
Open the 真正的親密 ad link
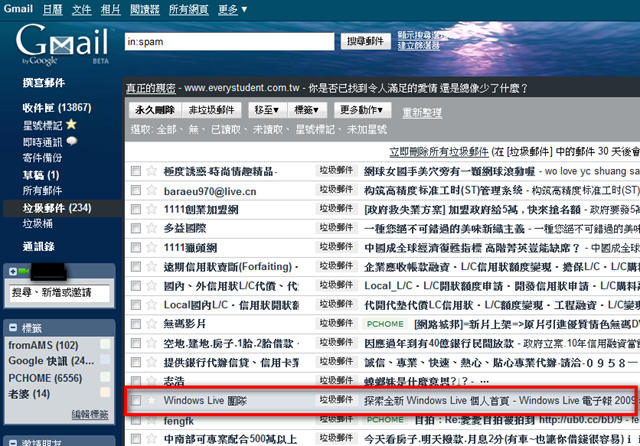point(151,88)
